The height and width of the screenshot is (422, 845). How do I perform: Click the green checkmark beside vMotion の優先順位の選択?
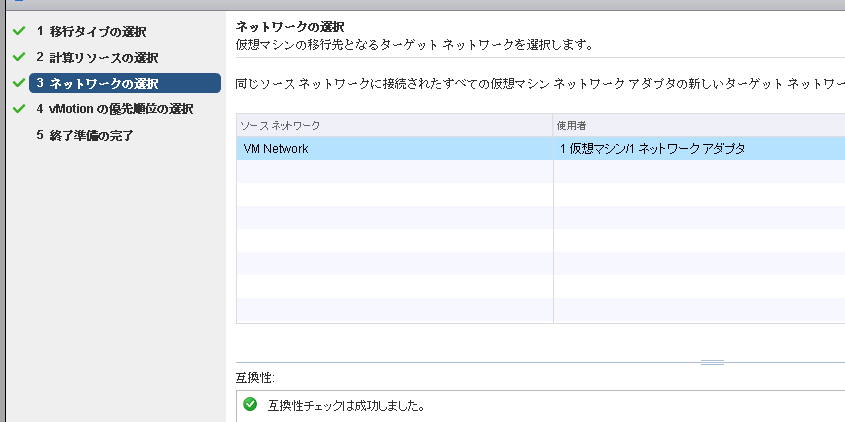(x=18, y=108)
